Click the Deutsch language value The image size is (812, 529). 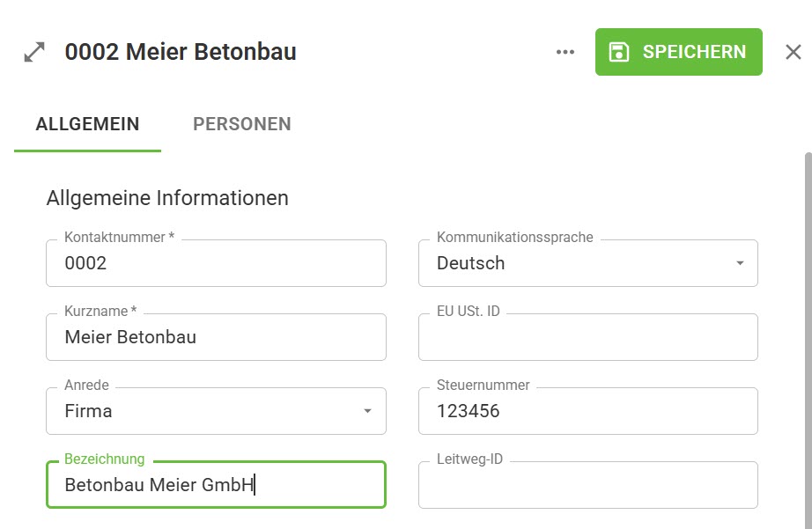coord(470,262)
